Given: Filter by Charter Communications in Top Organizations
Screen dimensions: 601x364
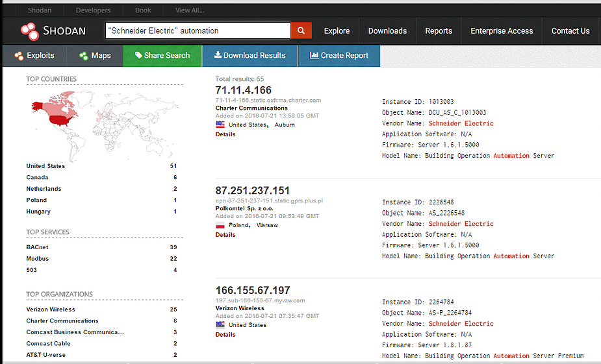Looking at the screenshot, I should pyautogui.click(x=62, y=321).
